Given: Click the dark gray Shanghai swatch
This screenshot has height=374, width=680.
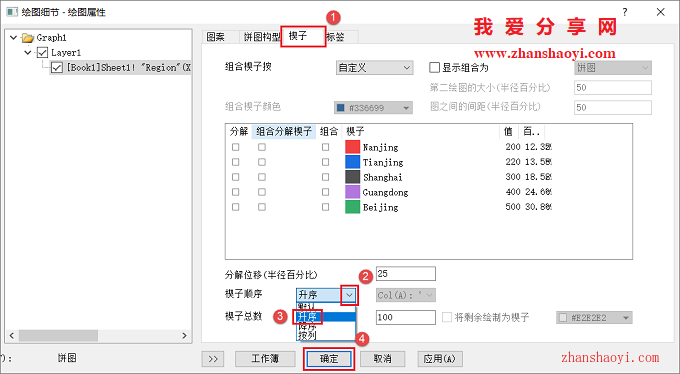Looking at the screenshot, I should click(353, 177).
